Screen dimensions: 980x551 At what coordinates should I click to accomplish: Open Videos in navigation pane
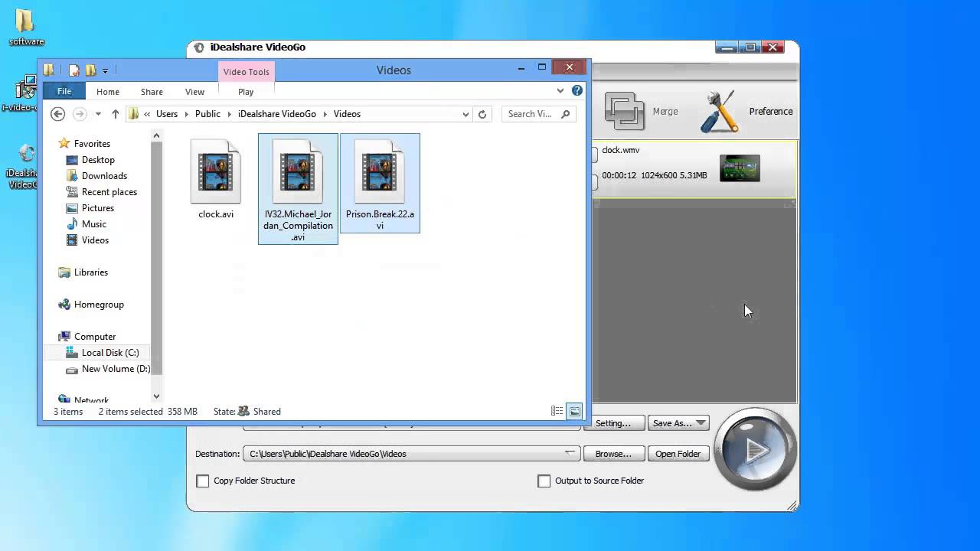coord(95,240)
